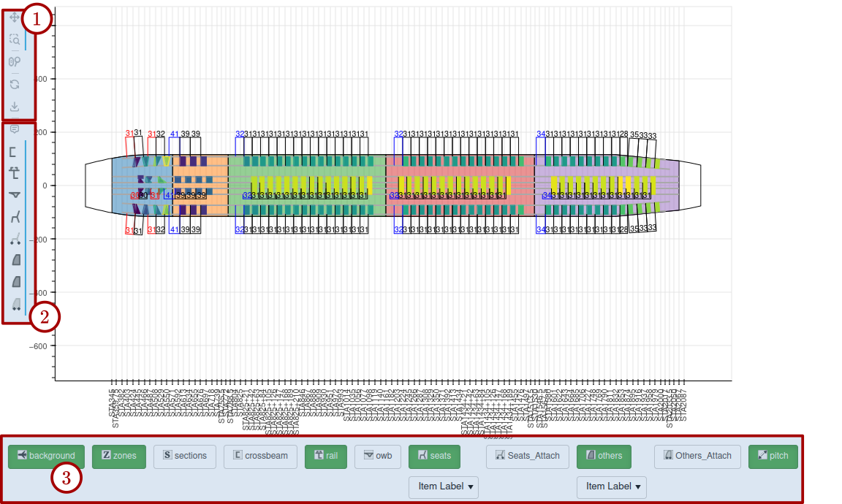Select the pin selection icon in the toolbar
The width and height of the screenshot is (842, 504).
click(15, 61)
